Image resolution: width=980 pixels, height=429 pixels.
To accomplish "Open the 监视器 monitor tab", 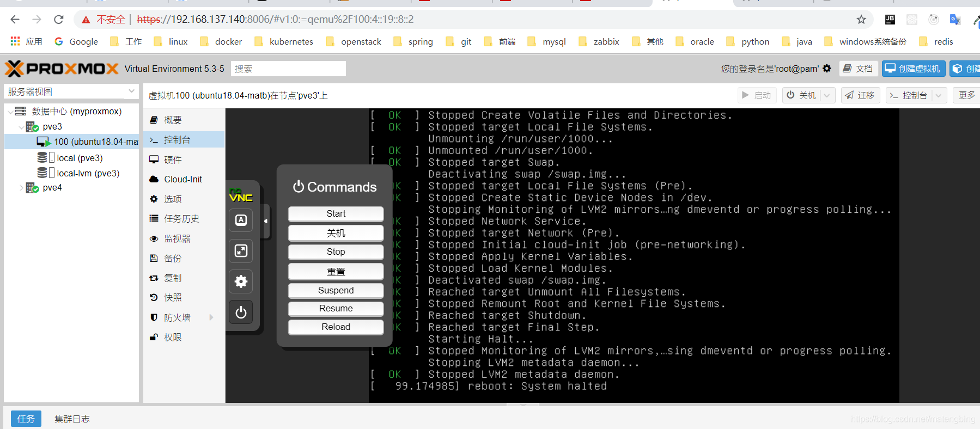I will pos(184,238).
